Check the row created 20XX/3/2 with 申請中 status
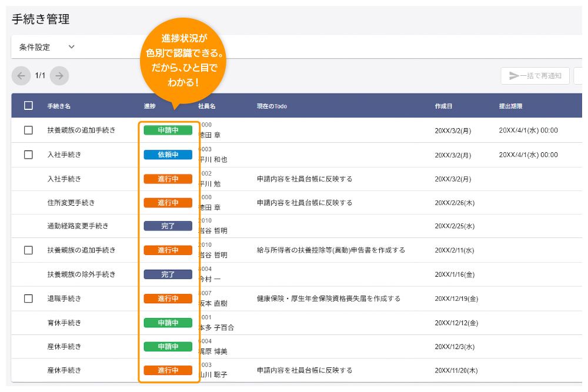588x392 pixels. coord(28,130)
